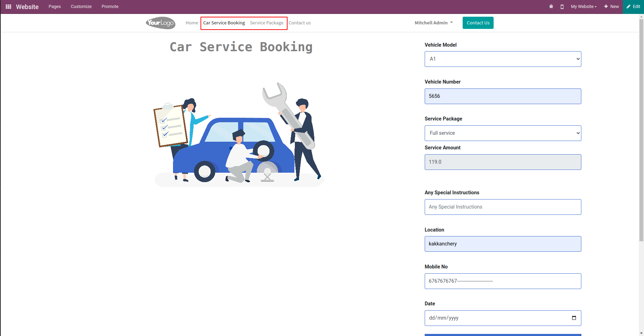This screenshot has width=644, height=336.
Task: Click the Service Amount label
Action: 442,148
